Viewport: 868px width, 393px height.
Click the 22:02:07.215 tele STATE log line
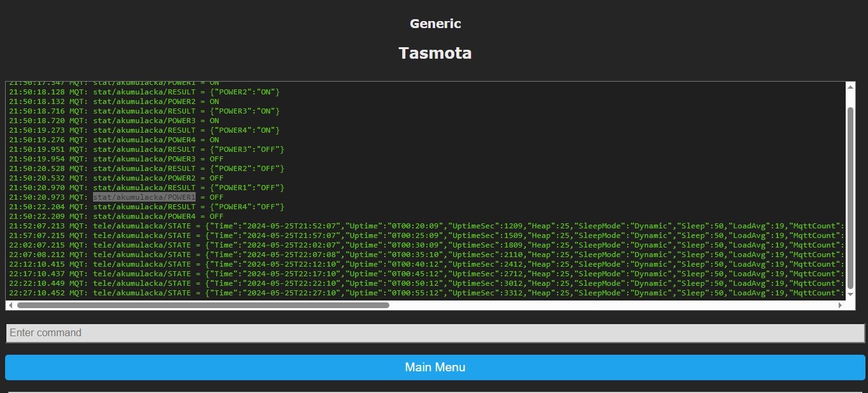tap(426, 245)
